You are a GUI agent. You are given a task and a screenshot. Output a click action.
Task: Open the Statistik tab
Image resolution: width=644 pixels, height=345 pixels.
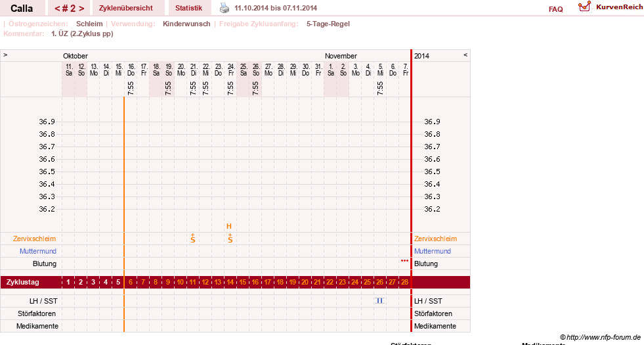click(188, 9)
